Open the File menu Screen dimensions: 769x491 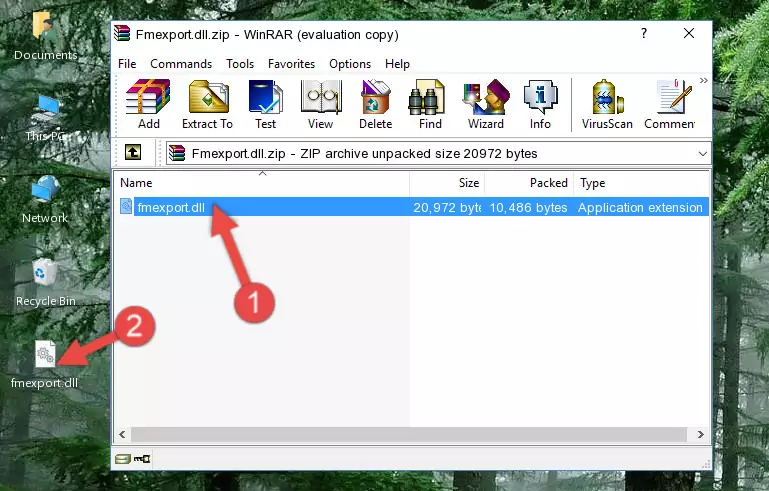tap(127, 64)
